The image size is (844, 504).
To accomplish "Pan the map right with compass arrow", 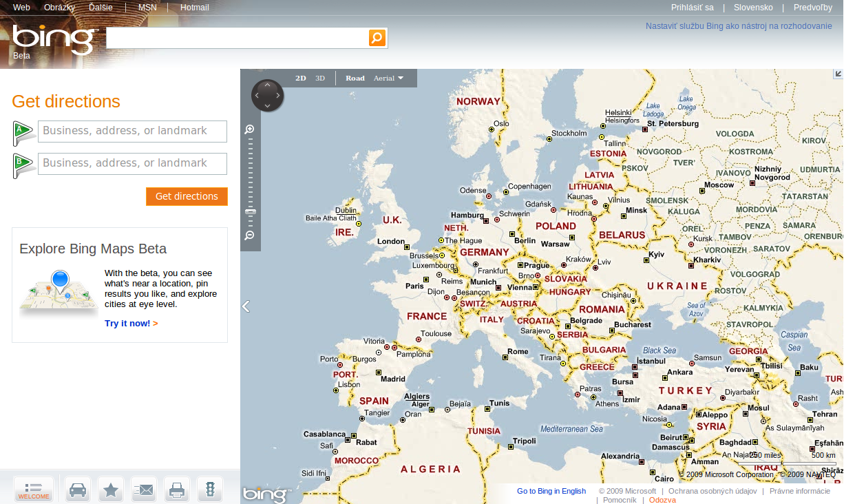I will tap(278, 96).
